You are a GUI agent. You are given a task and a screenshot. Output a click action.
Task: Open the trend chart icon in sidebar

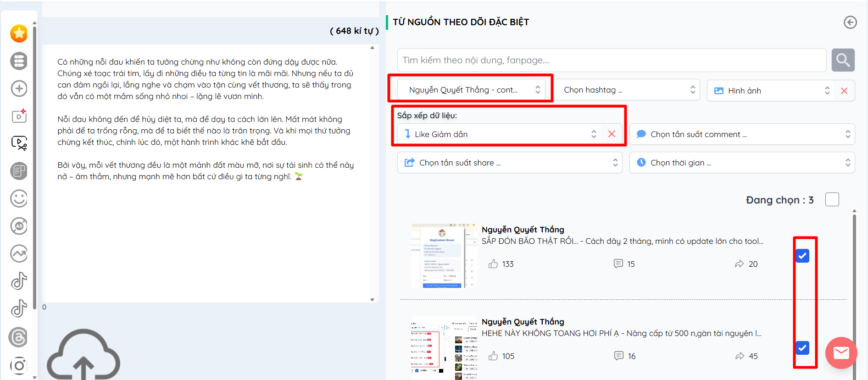(19, 253)
